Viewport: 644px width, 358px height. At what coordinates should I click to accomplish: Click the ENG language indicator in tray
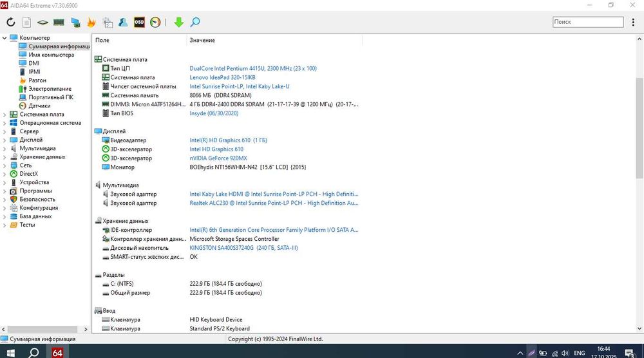[580, 353]
